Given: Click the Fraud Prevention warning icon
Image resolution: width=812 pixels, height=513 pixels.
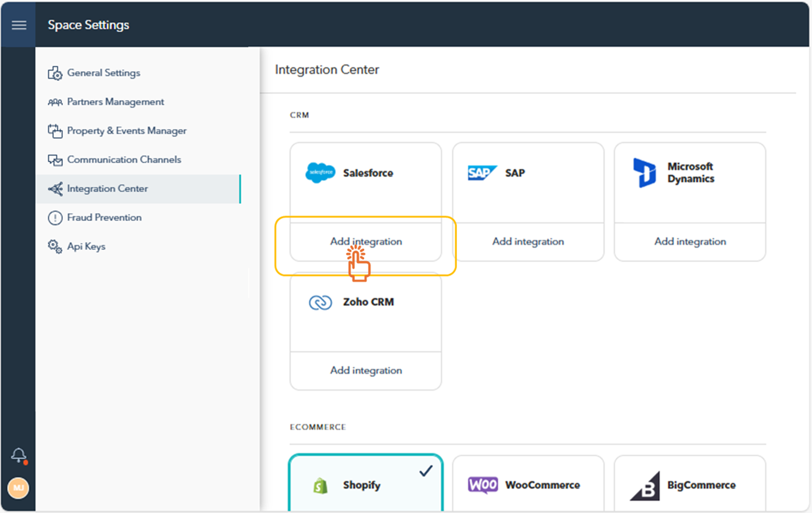Looking at the screenshot, I should pos(55,218).
